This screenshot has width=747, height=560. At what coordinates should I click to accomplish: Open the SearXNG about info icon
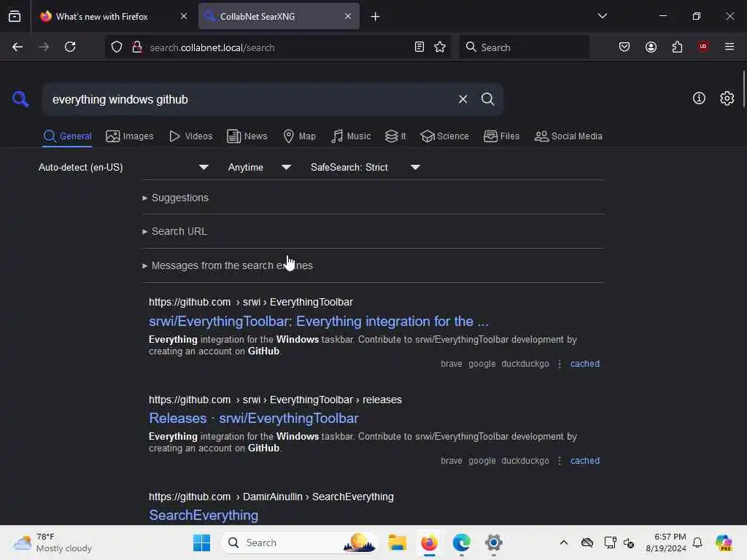click(x=699, y=98)
